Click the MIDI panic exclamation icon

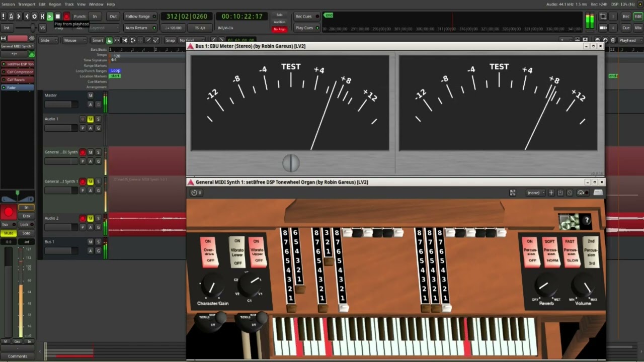4,17
